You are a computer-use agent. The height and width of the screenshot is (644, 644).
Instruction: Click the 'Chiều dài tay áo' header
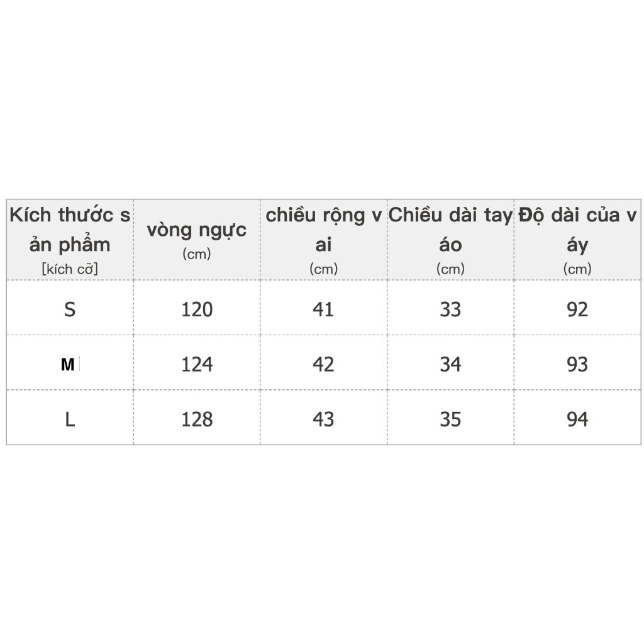pyautogui.click(x=450, y=240)
